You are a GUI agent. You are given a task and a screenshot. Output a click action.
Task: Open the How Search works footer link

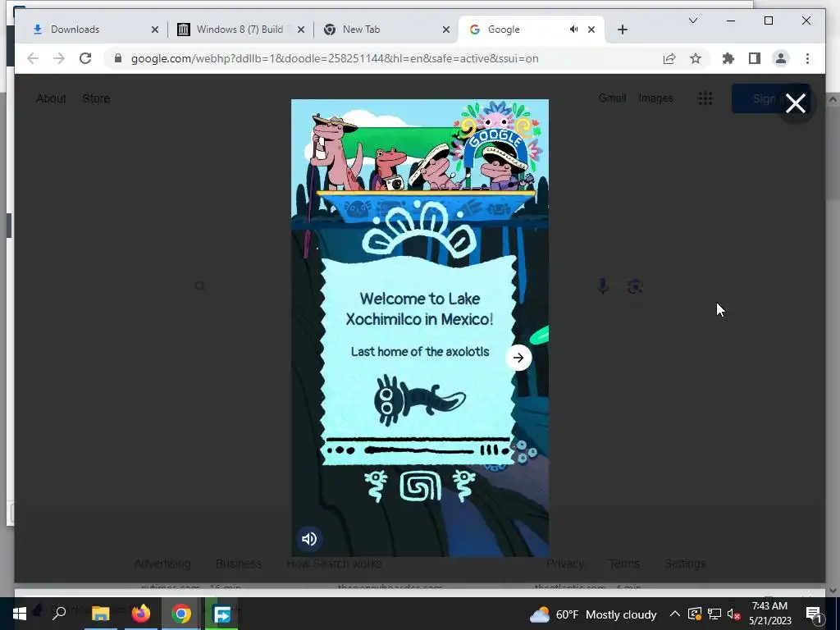[x=334, y=564]
